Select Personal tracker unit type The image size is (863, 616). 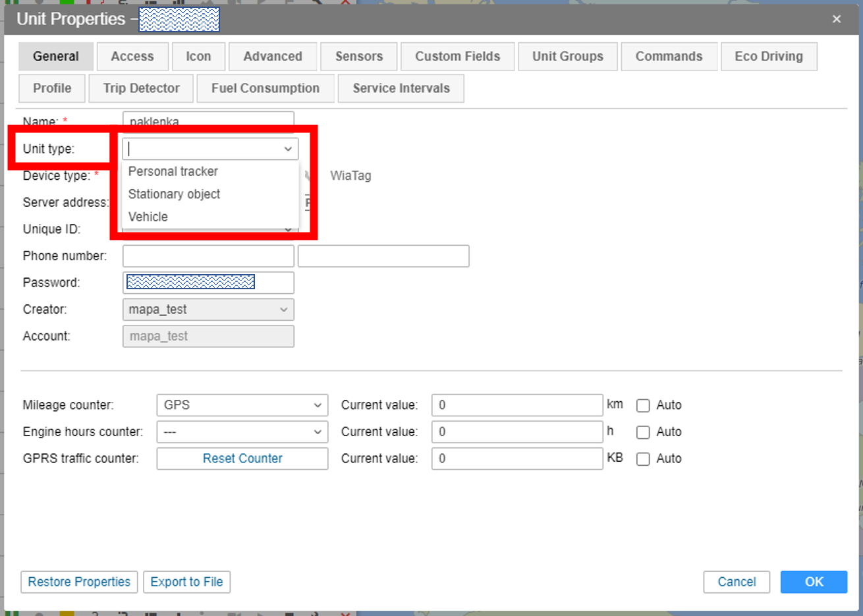point(173,171)
